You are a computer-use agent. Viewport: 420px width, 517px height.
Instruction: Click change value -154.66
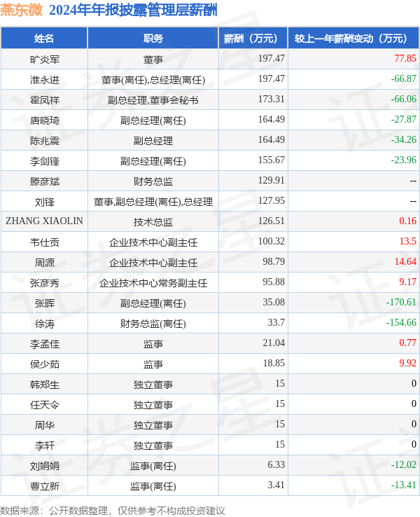pos(401,322)
